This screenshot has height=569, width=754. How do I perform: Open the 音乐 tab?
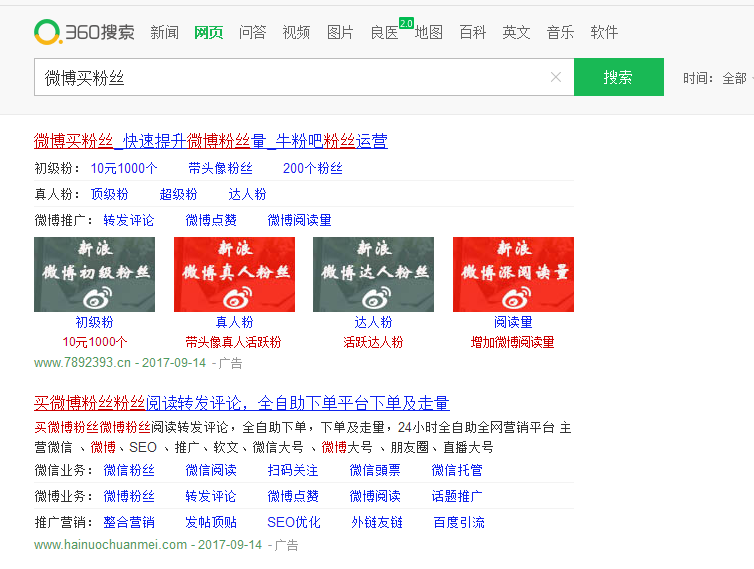(x=561, y=32)
